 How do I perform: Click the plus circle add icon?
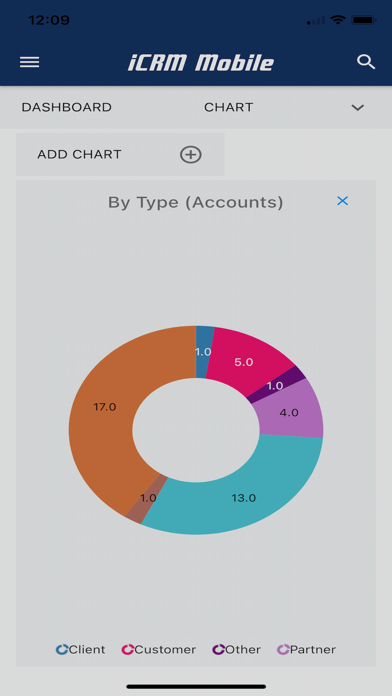point(191,154)
